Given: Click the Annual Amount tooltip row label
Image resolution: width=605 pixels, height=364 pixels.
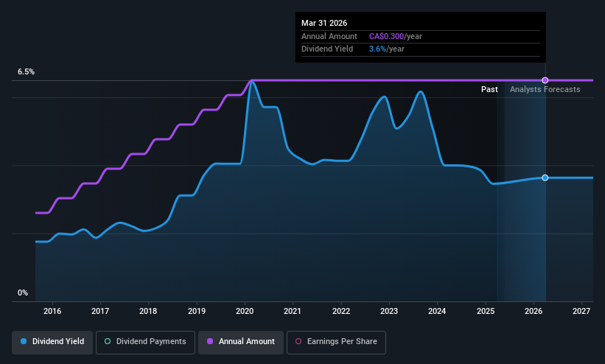Looking at the screenshot, I should pos(329,36).
